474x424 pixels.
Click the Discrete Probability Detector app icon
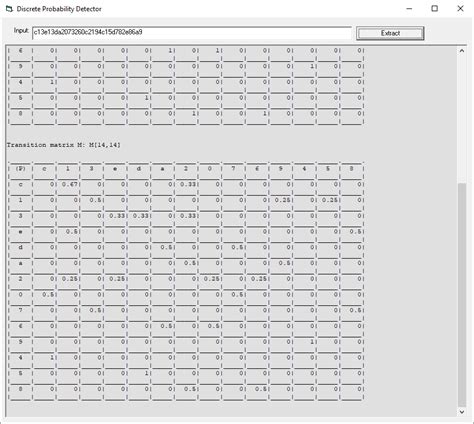(x=9, y=9)
